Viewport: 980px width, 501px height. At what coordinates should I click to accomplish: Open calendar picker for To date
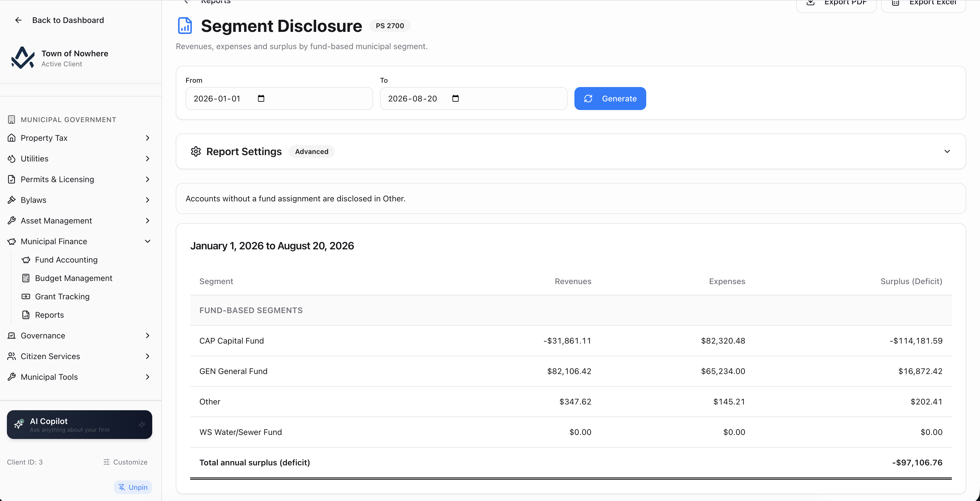pos(455,99)
